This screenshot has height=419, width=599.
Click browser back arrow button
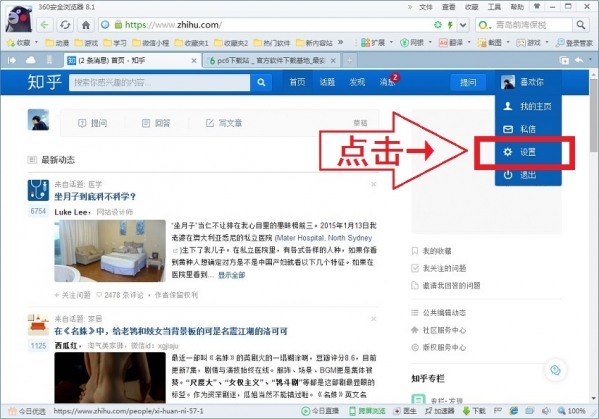[44, 25]
